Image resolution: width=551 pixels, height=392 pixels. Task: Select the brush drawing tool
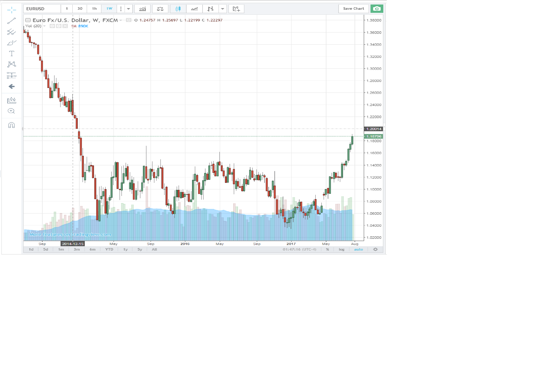pyautogui.click(x=11, y=43)
